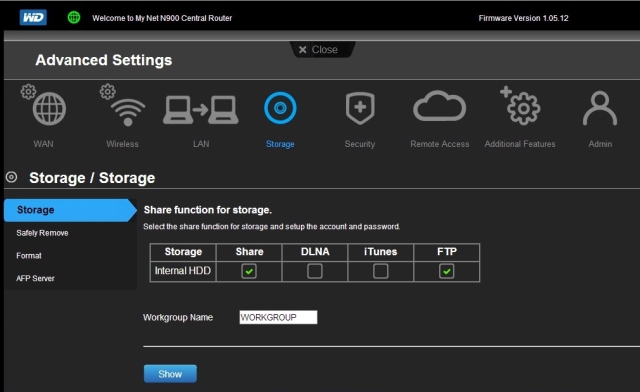Click the Internal HDD table cell
The height and width of the screenshot is (392, 640).
183,271
